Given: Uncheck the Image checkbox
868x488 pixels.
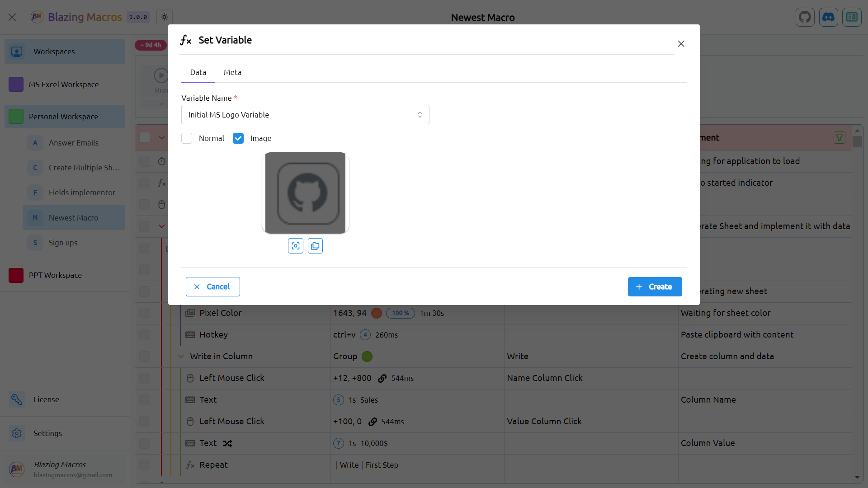Looking at the screenshot, I should point(238,138).
